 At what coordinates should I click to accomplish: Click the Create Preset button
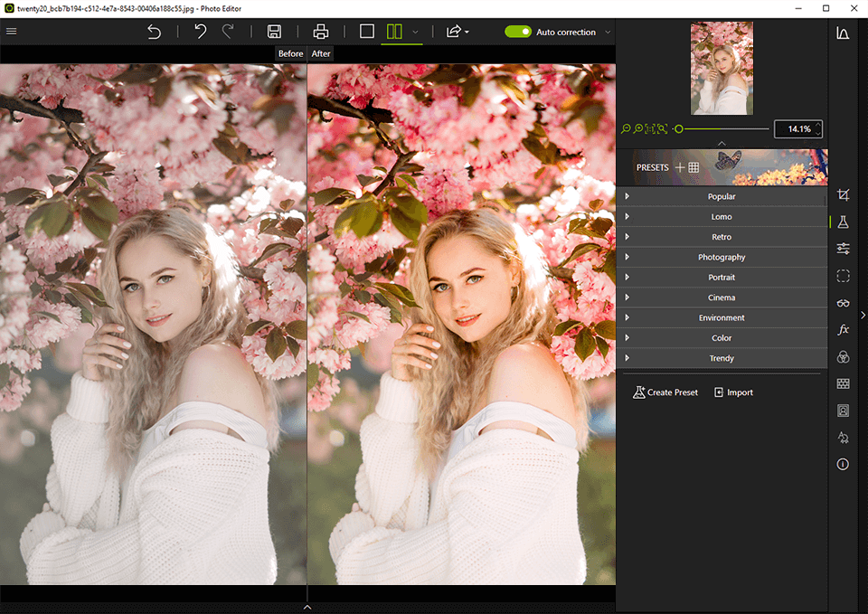point(665,392)
